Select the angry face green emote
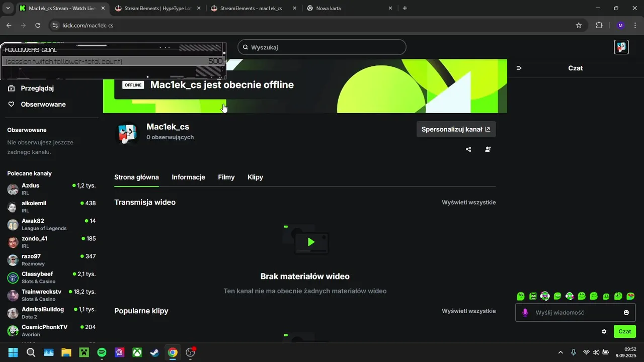 pos(533,296)
